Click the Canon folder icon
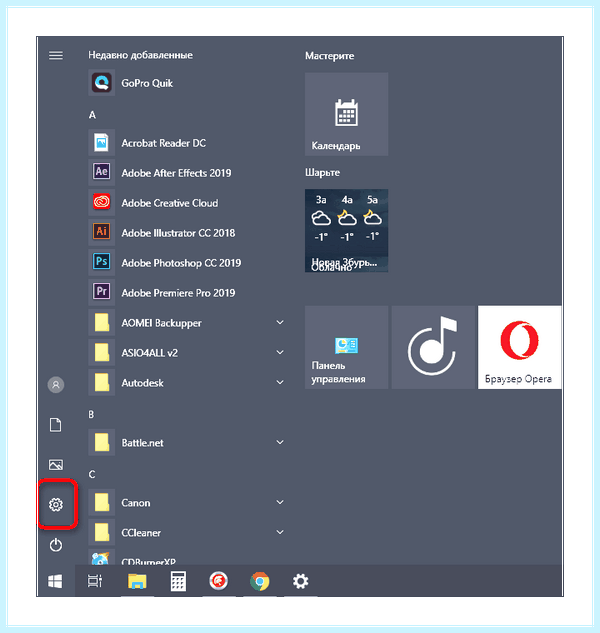This screenshot has width=600, height=633. click(x=101, y=502)
